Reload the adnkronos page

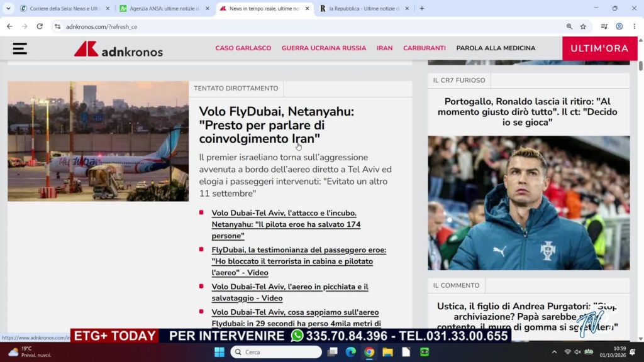pos(40,26)
